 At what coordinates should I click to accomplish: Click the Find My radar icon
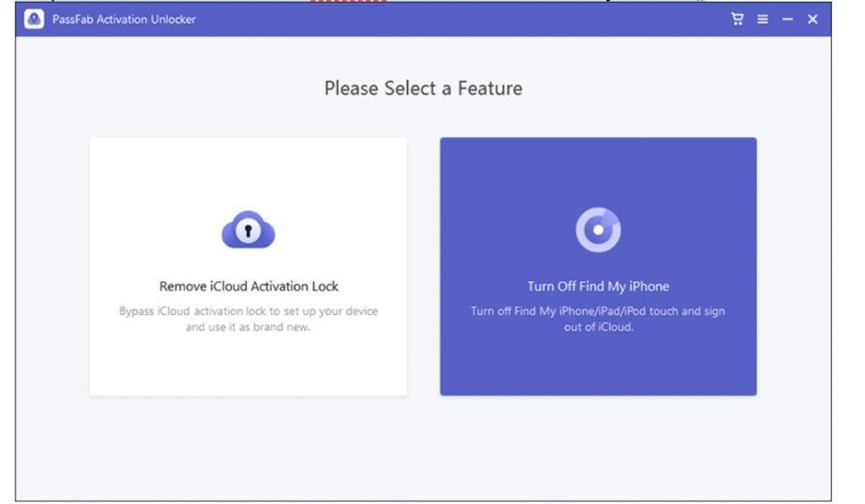(x=598, y=230)
